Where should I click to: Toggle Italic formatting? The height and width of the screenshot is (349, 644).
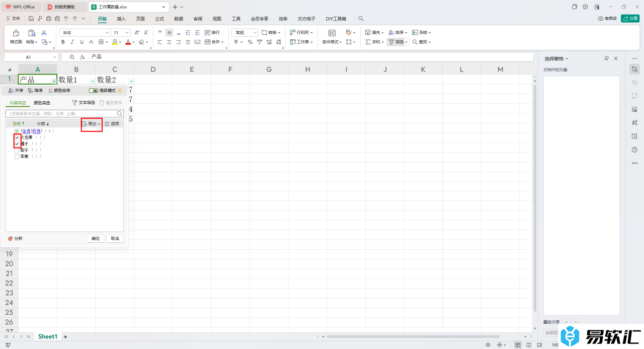pos(72,42)
